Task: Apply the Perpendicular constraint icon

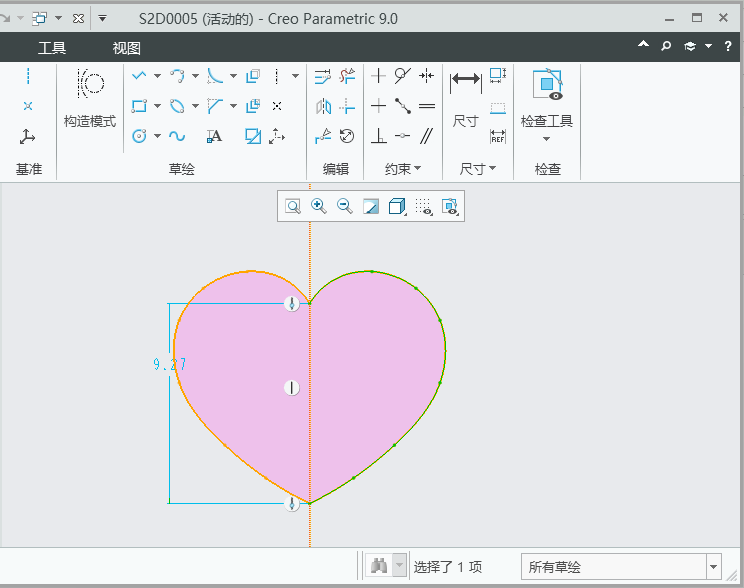Action: [x=379, y=136]
